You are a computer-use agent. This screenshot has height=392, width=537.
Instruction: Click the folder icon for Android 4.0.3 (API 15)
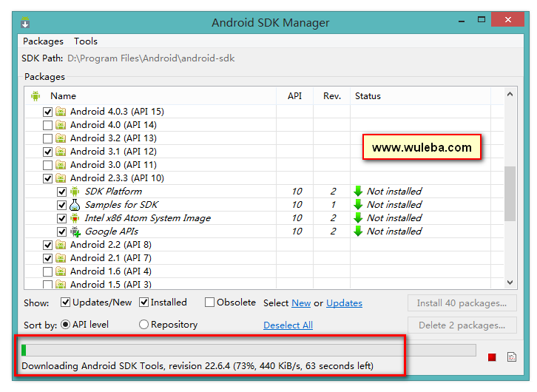(x=61, y=112)
